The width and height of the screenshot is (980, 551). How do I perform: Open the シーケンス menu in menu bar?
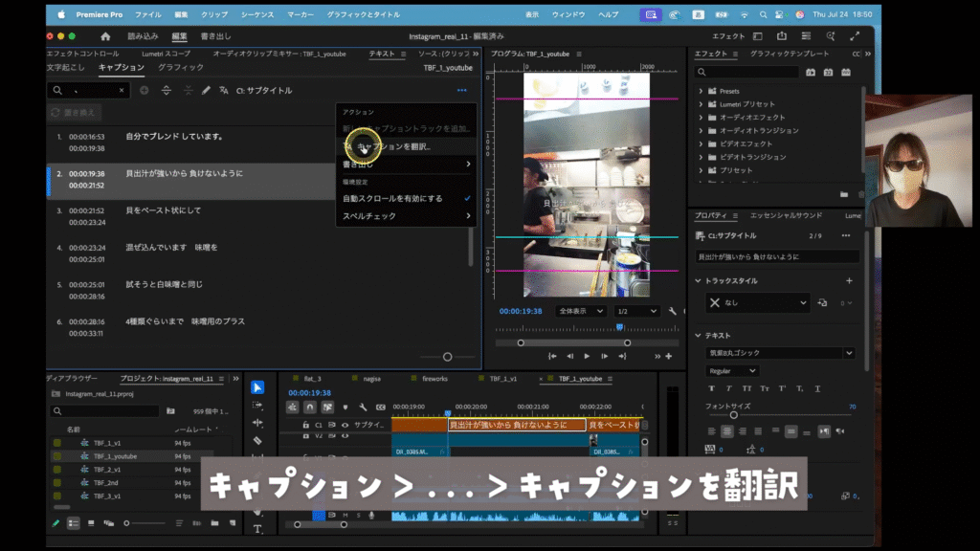pyautogui.click(x=257, y=14)
